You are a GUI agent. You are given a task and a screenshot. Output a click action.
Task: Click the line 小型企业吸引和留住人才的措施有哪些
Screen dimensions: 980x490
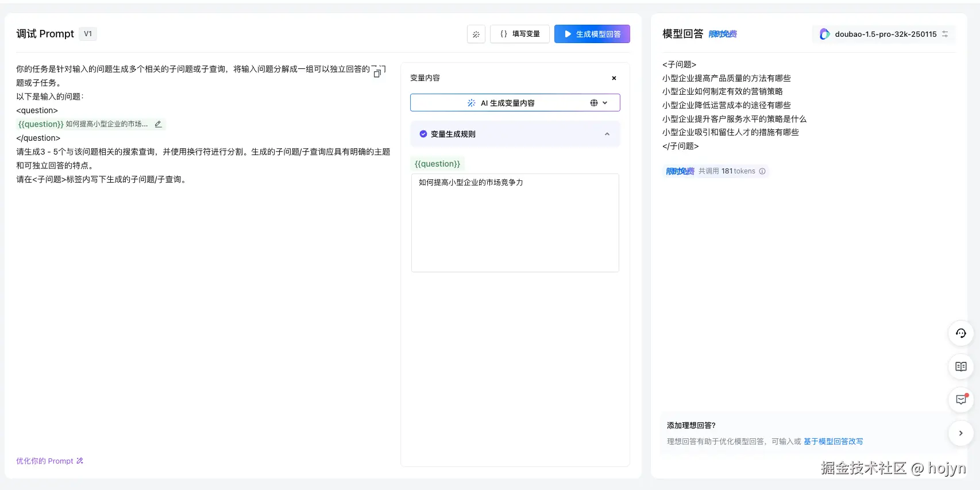pyautogui.click(x=731, y=132)
